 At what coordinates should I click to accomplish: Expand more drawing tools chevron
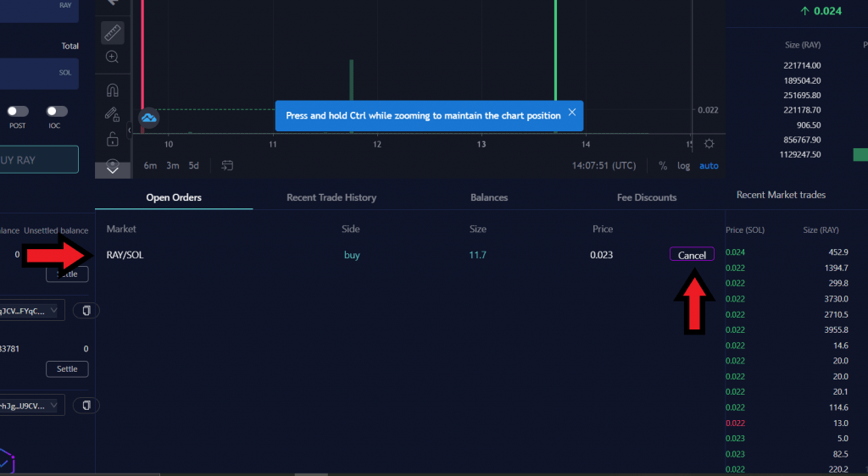point(112,169)
